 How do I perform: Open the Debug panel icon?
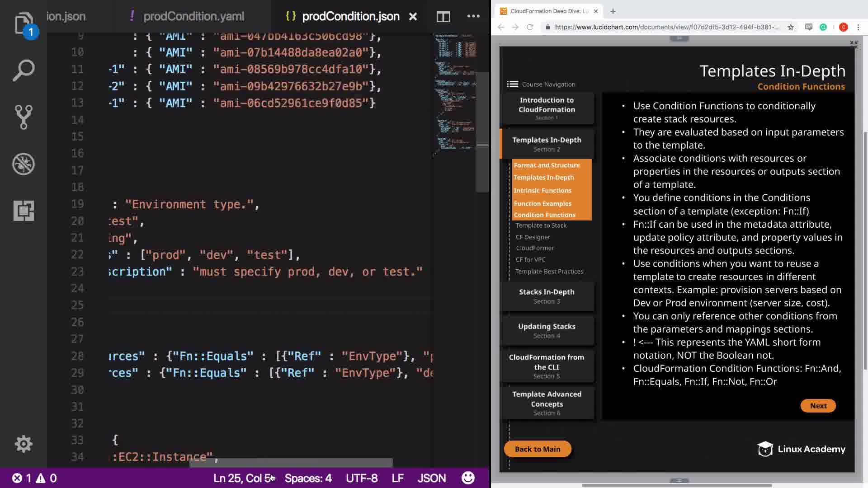point(24,164)
